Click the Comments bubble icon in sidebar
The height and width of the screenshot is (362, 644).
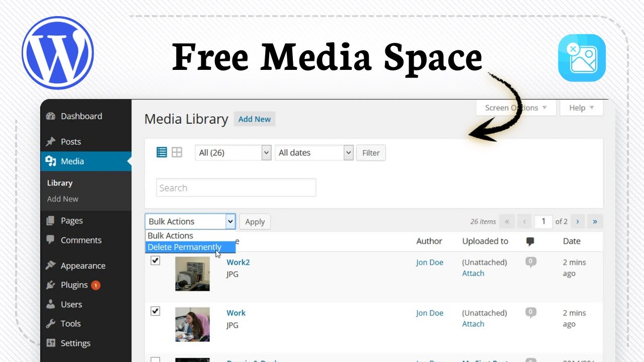tap(50, 240)
